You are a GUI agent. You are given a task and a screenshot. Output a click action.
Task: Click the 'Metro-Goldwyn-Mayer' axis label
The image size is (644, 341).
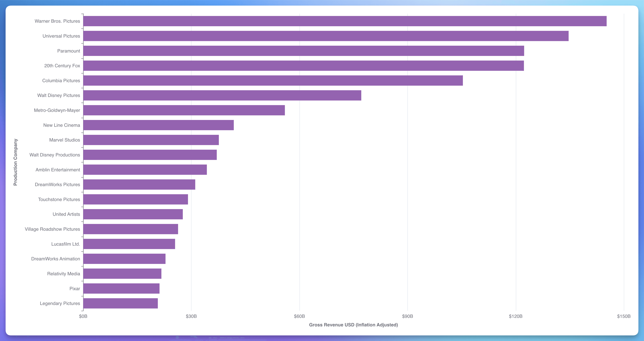57,110
